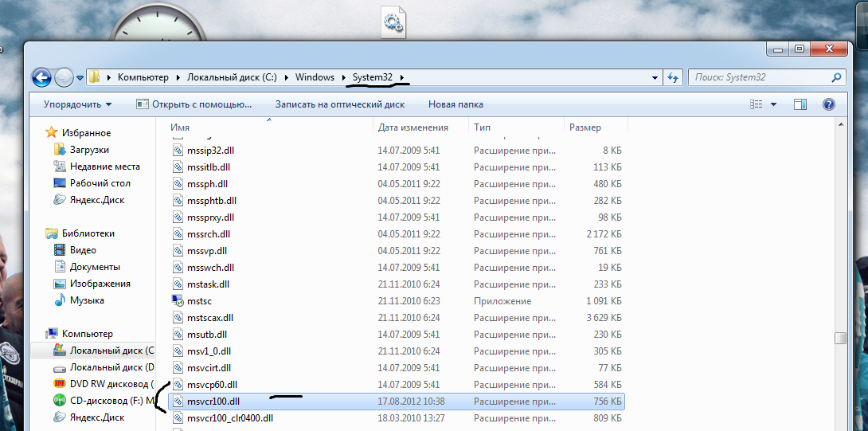The width and height of the screenshot is (868, 431).
Task: Create a folder with Новая папка
Action: tap(456, 104)
